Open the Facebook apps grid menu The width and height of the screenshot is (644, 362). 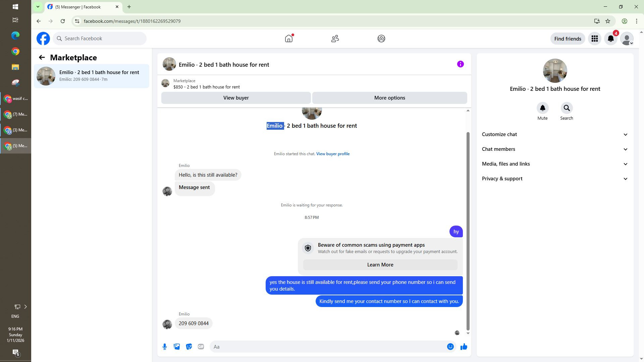click(x=595, y=39)
